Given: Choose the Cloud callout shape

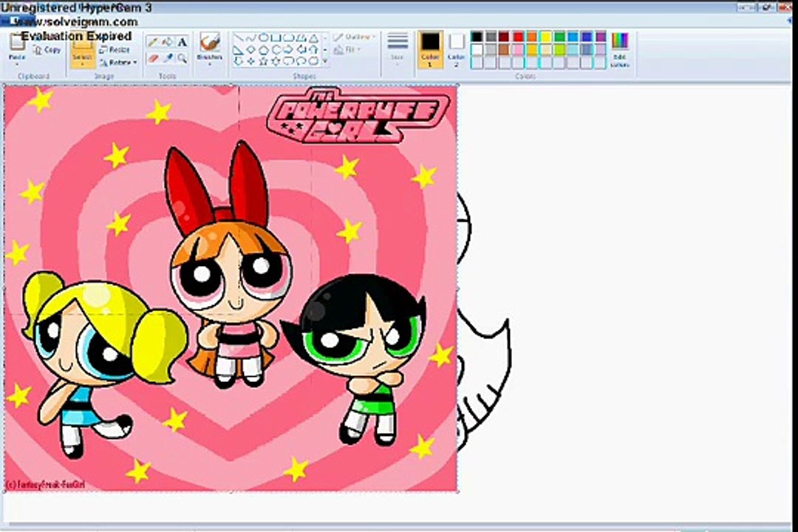Looking at the screenshot, I should (313, 61).
